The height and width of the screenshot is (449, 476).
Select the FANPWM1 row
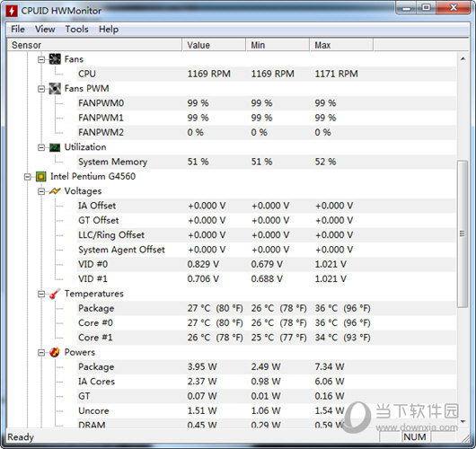coord(267,118)
